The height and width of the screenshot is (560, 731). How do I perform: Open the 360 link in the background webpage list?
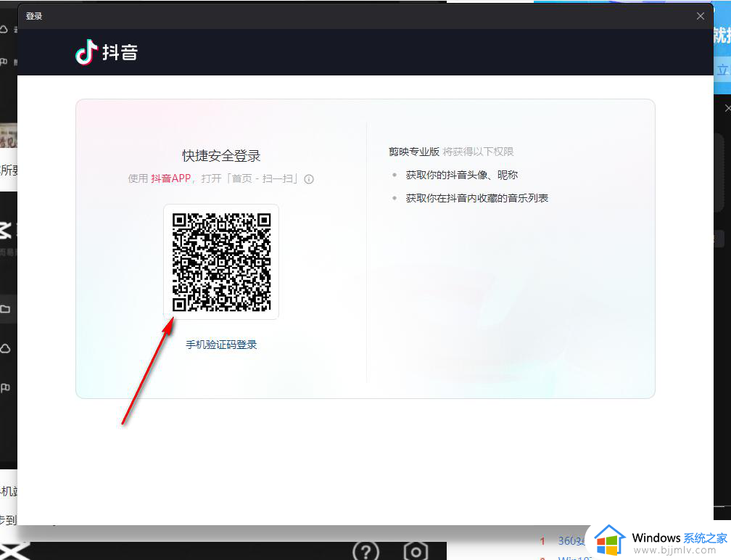click(x=571, y=541)
